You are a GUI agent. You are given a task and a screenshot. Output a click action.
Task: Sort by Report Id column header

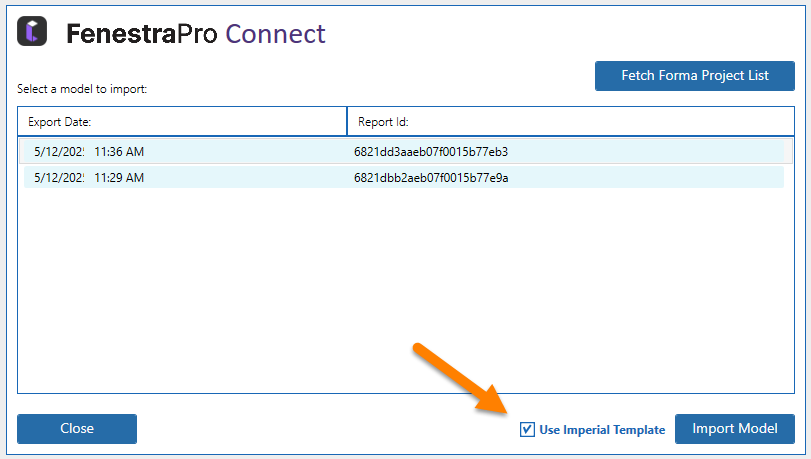(x=571, y=122)
